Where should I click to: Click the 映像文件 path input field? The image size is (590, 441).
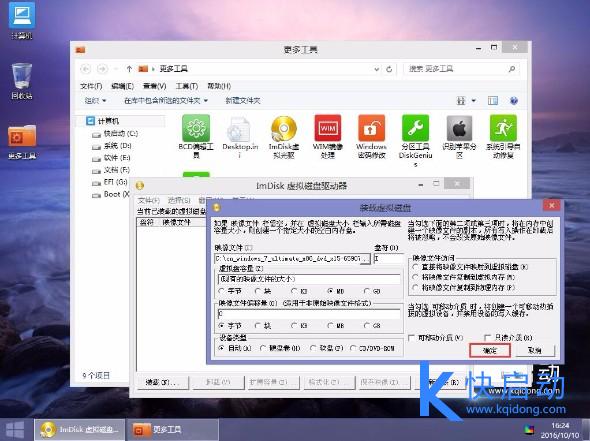[288, 259]
